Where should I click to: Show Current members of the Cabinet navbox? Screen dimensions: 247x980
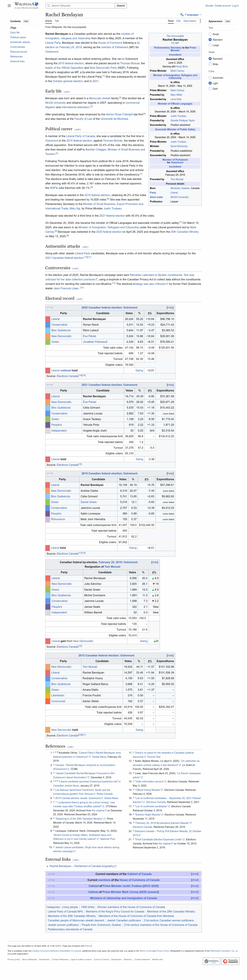point(195,874)
